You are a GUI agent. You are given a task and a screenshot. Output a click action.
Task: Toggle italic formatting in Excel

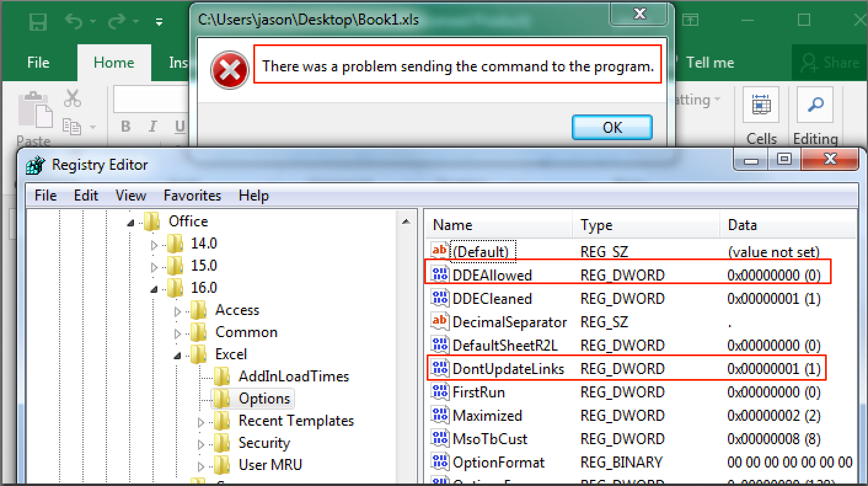coord(153,127)
